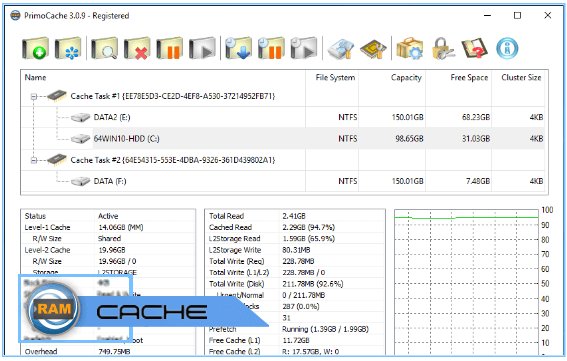Select the 64WIN10-HDD (C:) volume
Screen dimensions: 567x361
tap(126, 139)
